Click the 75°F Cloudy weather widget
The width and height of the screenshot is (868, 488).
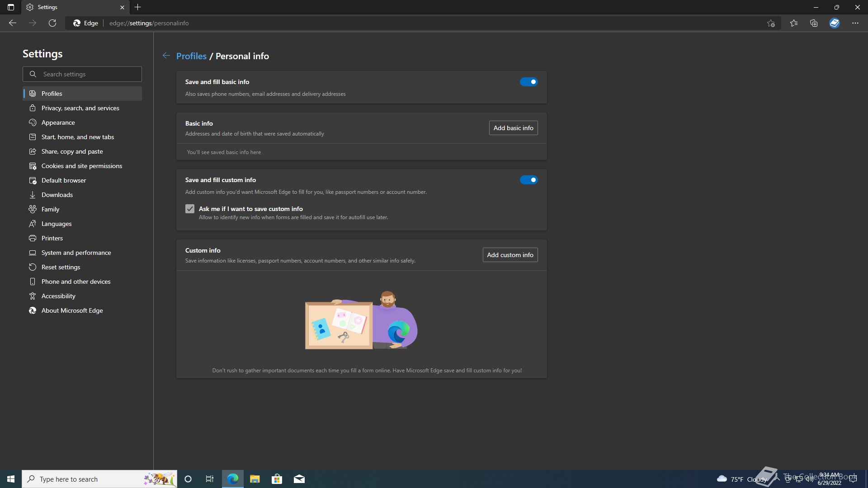pyautogui.click(x=742, y=479)
